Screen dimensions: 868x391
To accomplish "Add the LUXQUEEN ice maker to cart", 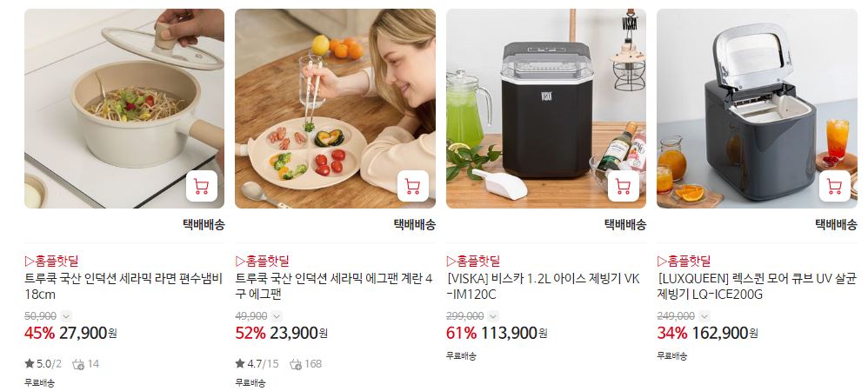I will tap(834, 186).
